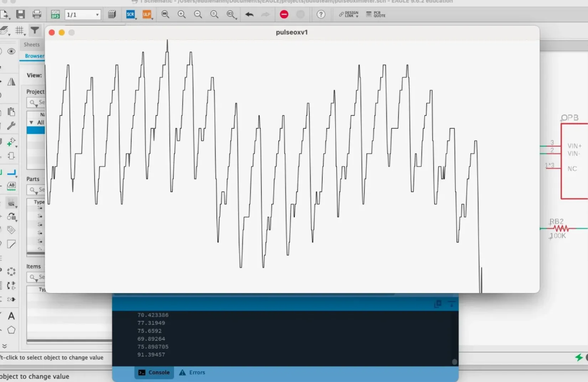
Task: Switch to board view via SCH/BRD icon
Action: [x=55, y=14]
